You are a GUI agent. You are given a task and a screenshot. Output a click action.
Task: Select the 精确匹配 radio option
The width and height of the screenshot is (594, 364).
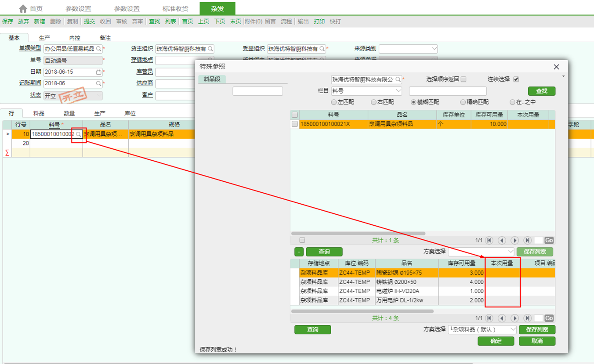463,102
